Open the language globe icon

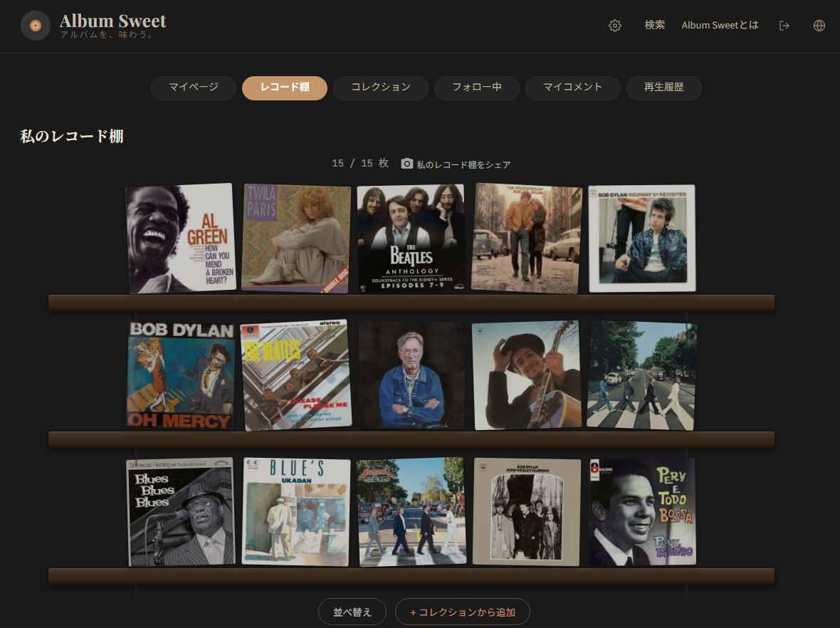(819, 25)
